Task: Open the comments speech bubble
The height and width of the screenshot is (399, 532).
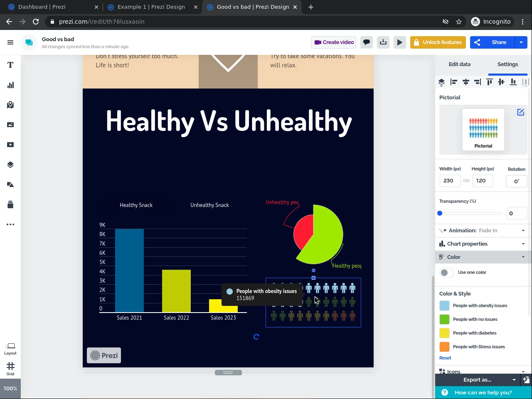Action: 367,42
